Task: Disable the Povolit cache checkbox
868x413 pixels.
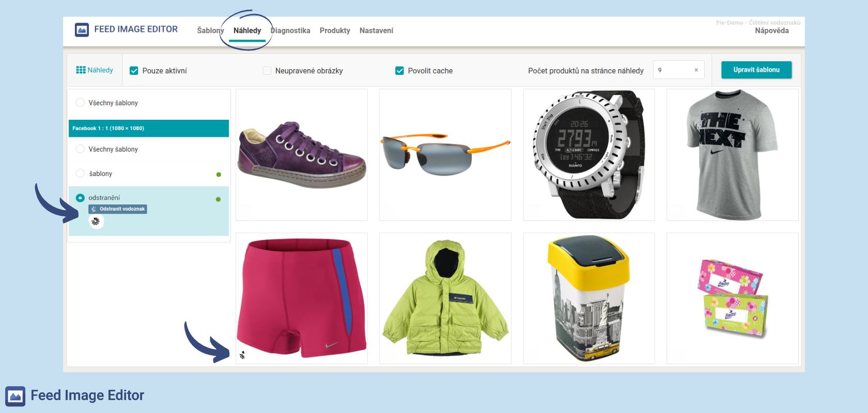Action: (x=399, y=71)
